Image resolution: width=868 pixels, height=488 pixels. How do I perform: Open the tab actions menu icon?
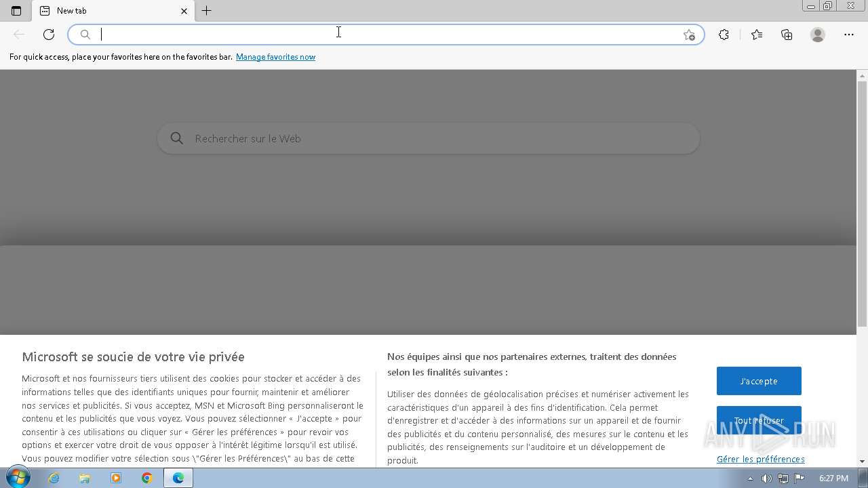point(16,11)
